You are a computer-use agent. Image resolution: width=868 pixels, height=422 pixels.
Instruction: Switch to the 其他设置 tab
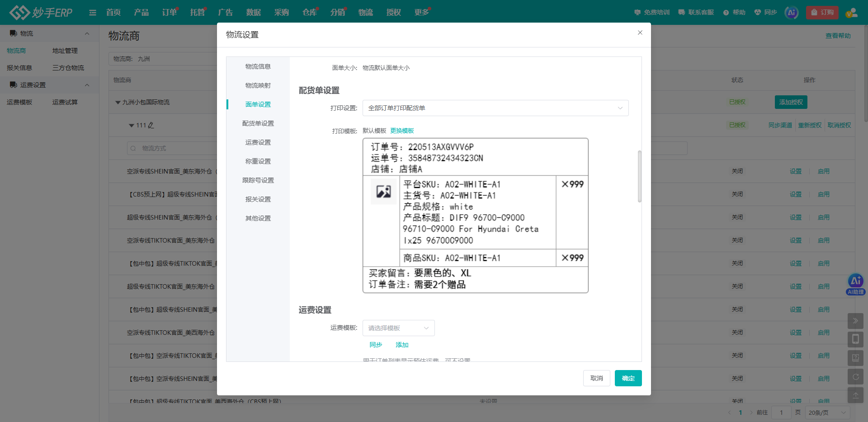click(258, 218)
